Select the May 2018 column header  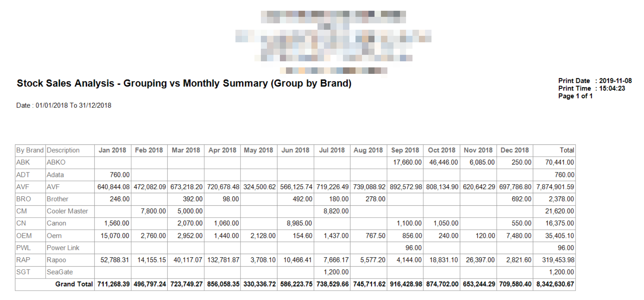click(x=259, y=150)
